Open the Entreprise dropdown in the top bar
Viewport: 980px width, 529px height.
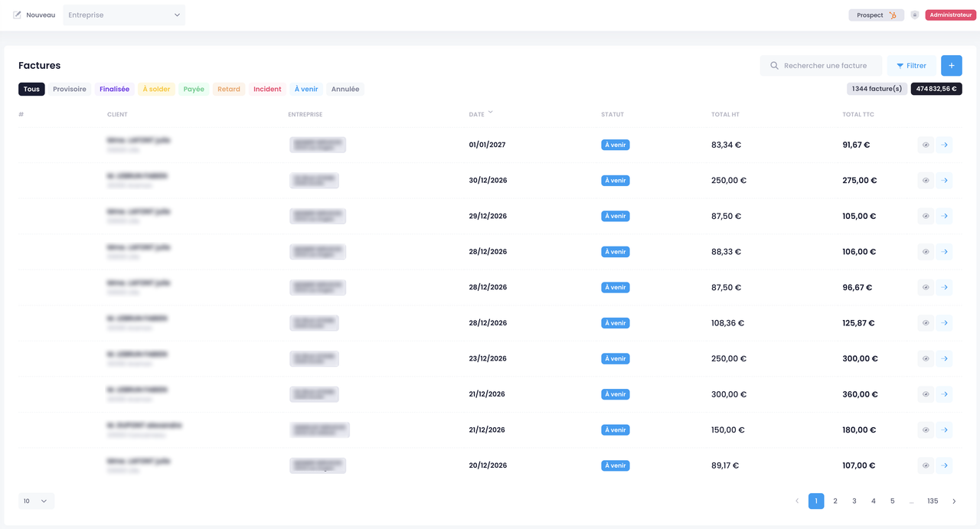(x=124, y=15)
